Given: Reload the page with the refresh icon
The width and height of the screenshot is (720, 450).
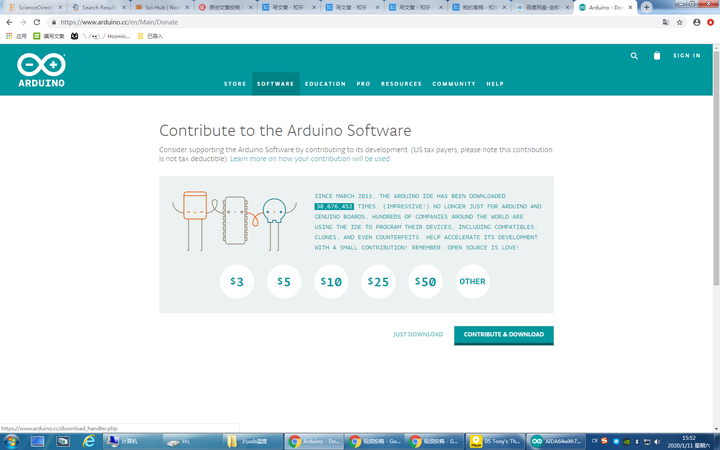Looking at the screenshot, I should [37, 22].
